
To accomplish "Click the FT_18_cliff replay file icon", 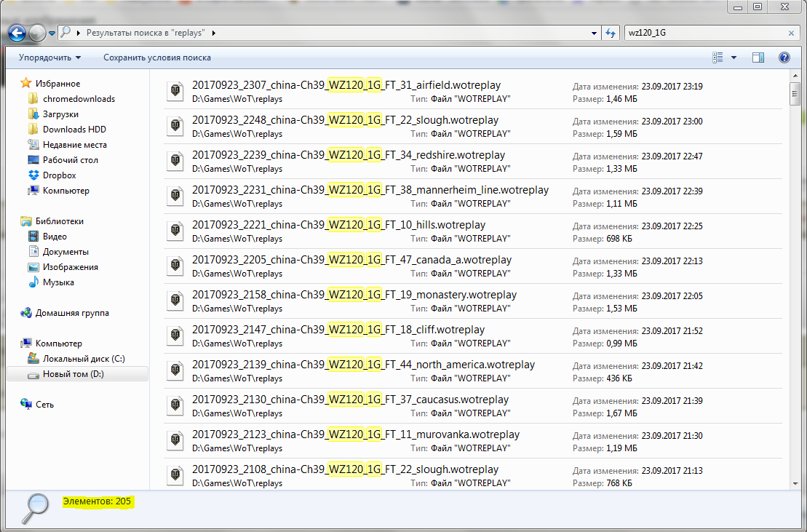I will pyautogui.click(x=175, y=336).
